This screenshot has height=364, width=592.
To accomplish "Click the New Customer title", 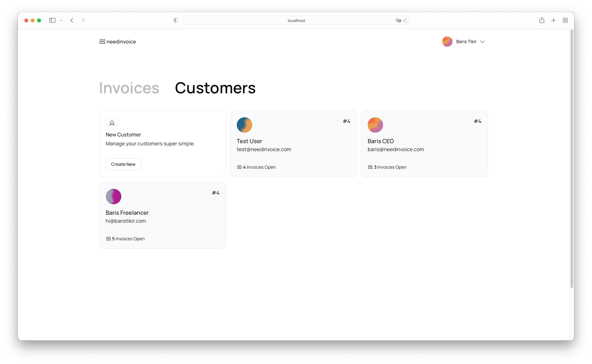I will (x=123, y=135).
